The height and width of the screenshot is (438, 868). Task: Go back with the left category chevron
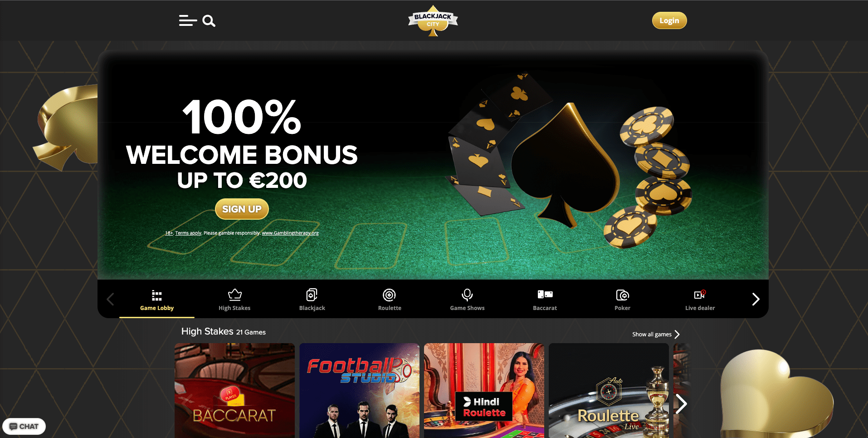(110, 299)
